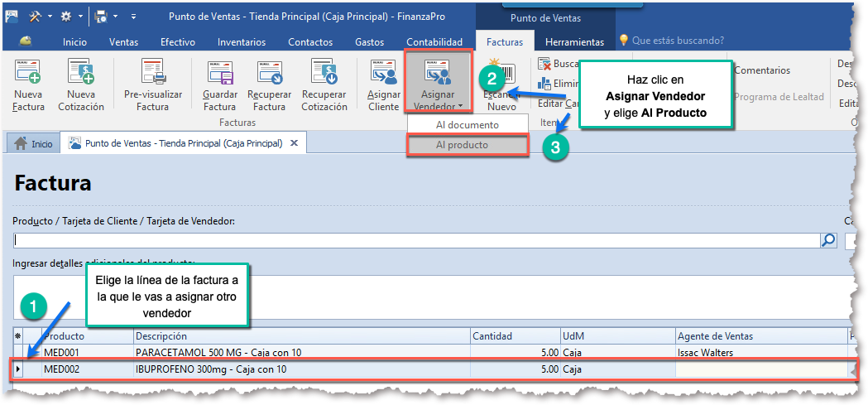Click the Escanear Nuevo barcode icon

click(501, 73)
